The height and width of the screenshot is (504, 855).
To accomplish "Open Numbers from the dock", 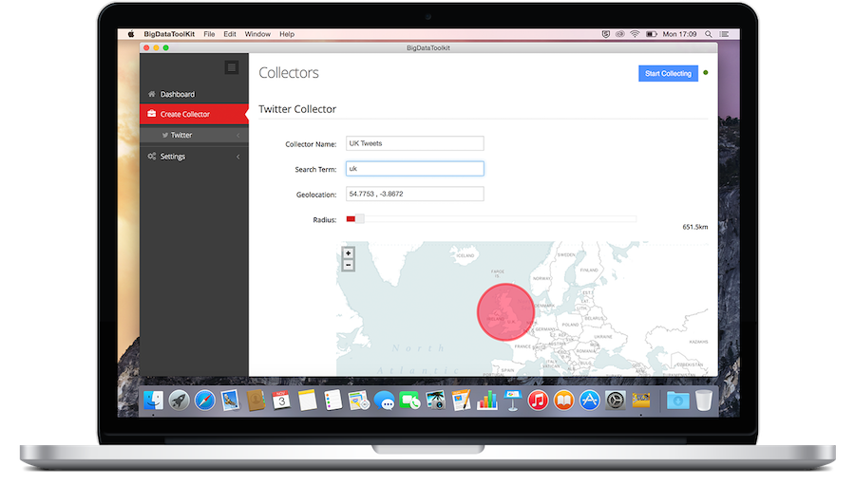I will pos(487,401).
